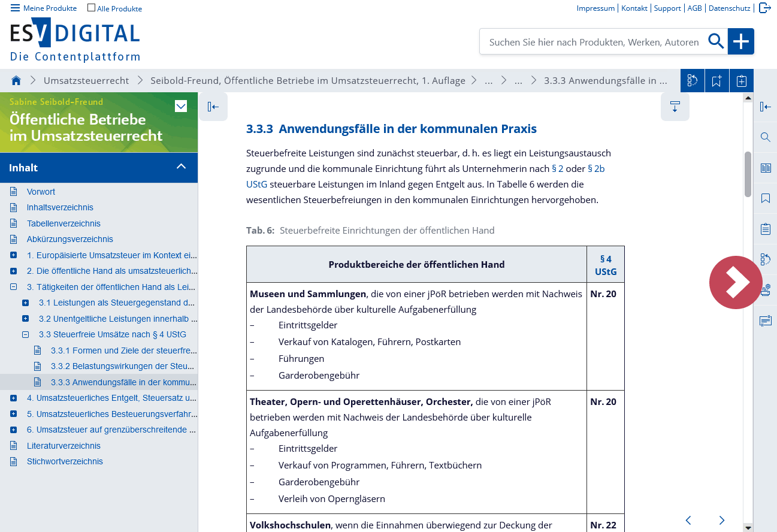Expand chapter 6 grenzüberschreitende Umsatzsteuer
The image size is (777, 532).
pyautogui.click(x=13, y=430)
